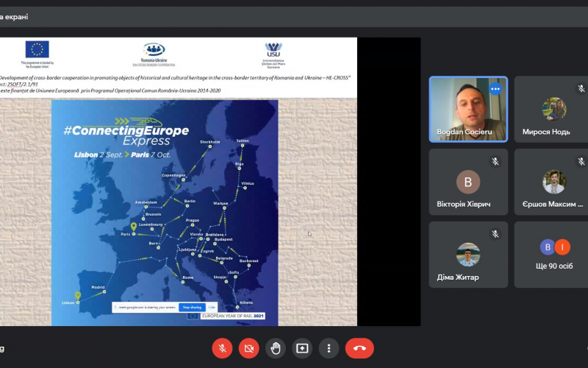Click 'Belgrade' label on map
Image resolution: width=588 pixels, height=368 pixels.
pos(224,258)
